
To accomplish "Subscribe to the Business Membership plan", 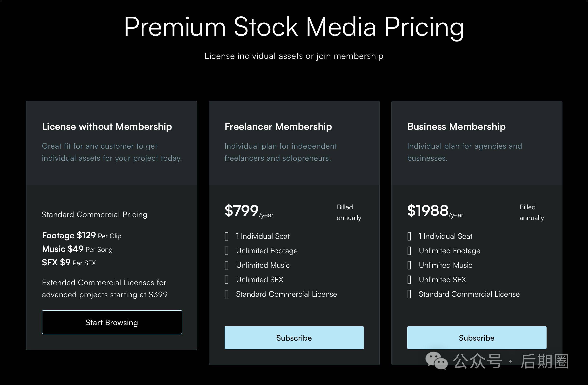I will tap(477, 337).
